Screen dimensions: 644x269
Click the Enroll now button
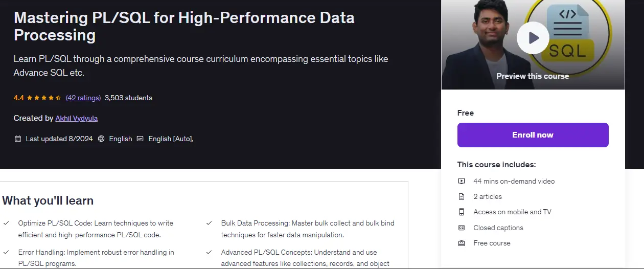coord(533,135)
